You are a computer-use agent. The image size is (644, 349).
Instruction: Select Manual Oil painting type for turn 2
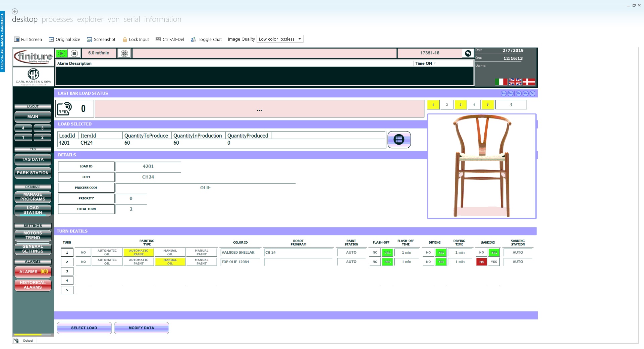click(170, 262)
